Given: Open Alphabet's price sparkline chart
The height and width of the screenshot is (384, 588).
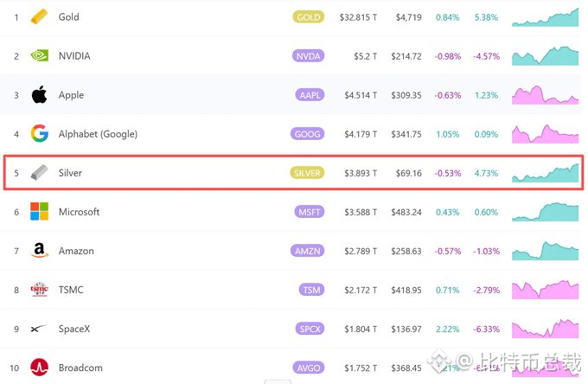Looking at the screenshot, I should pyautogui.click(x=546, y=134).
